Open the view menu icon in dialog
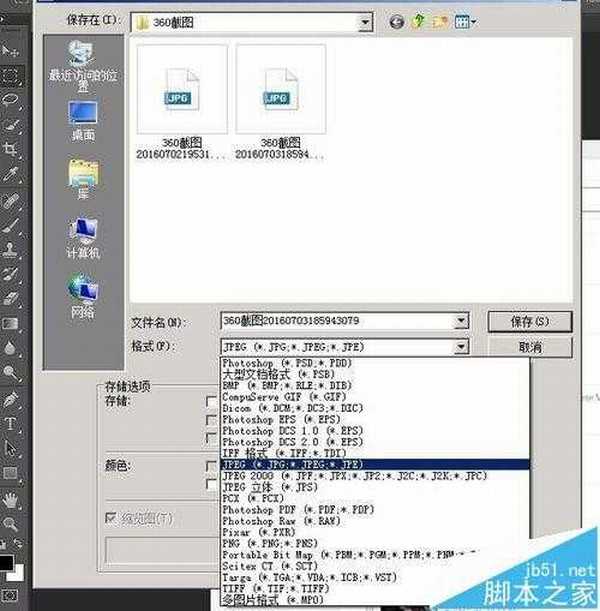The width and height of the screenshot is (600, 611). coord(465,22)
